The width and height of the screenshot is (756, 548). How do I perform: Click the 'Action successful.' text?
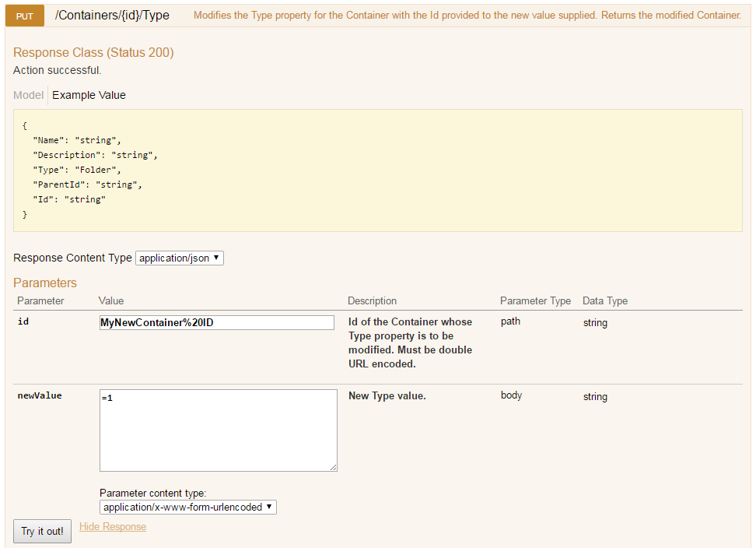tap(58, 70)
